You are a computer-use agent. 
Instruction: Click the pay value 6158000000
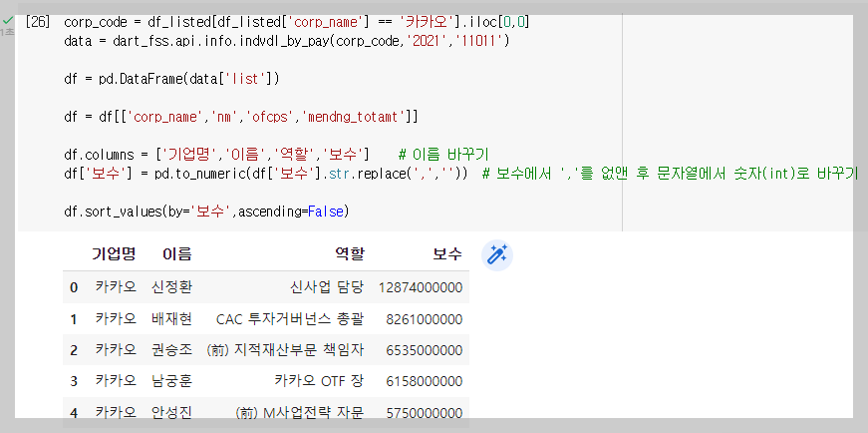pos(425,381)
